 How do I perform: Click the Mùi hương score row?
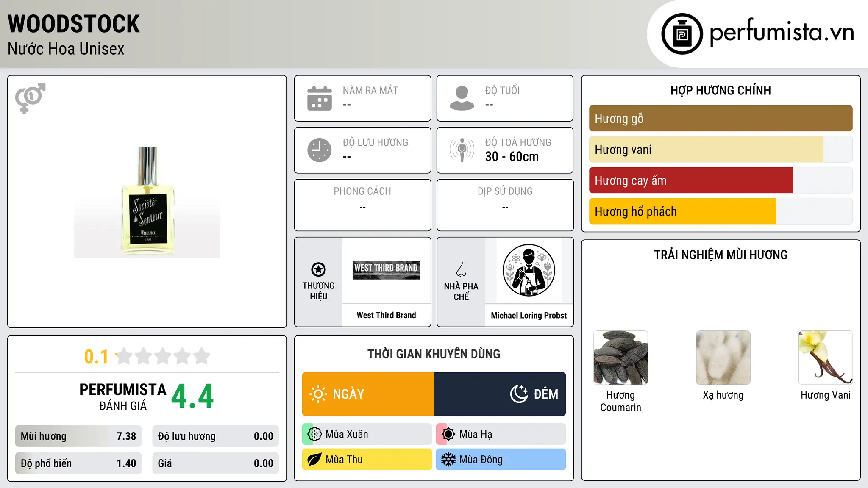(78, 436)
